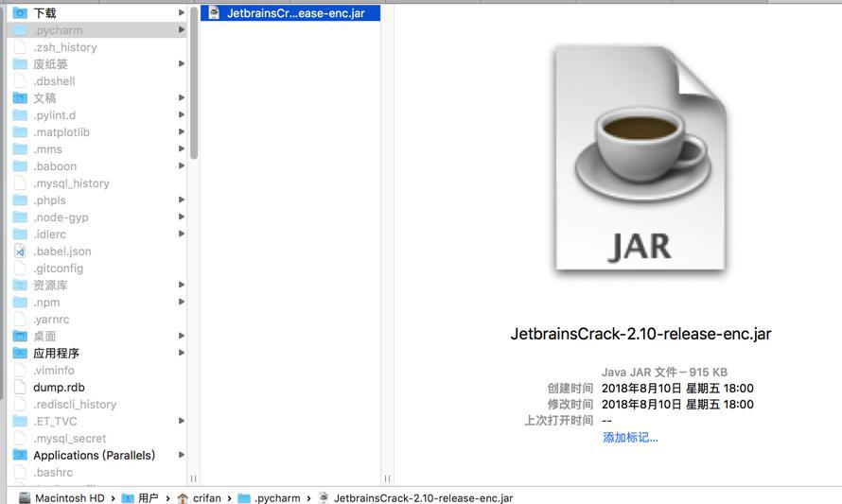The image size is (842, 504).
Task: Click Macintosh HD in the path bar
Action: (70, 498)
